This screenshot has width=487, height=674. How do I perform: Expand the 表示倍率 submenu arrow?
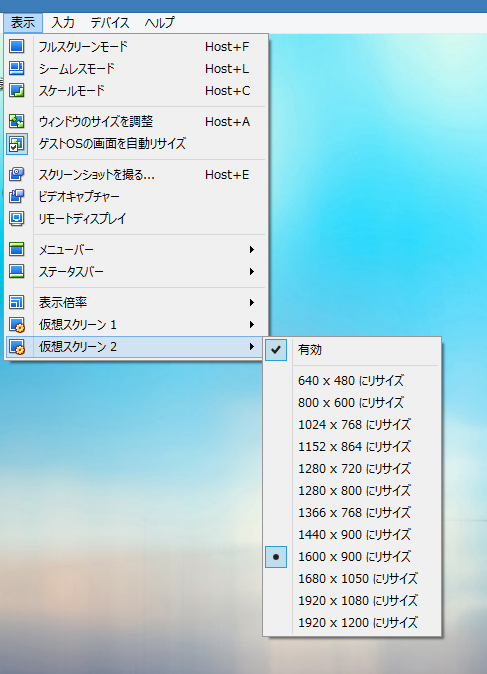point(252,302)
